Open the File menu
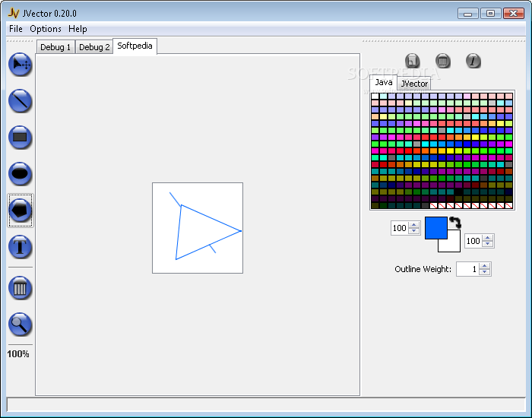This screenshot has width=532, height=418. coord(16,29)
